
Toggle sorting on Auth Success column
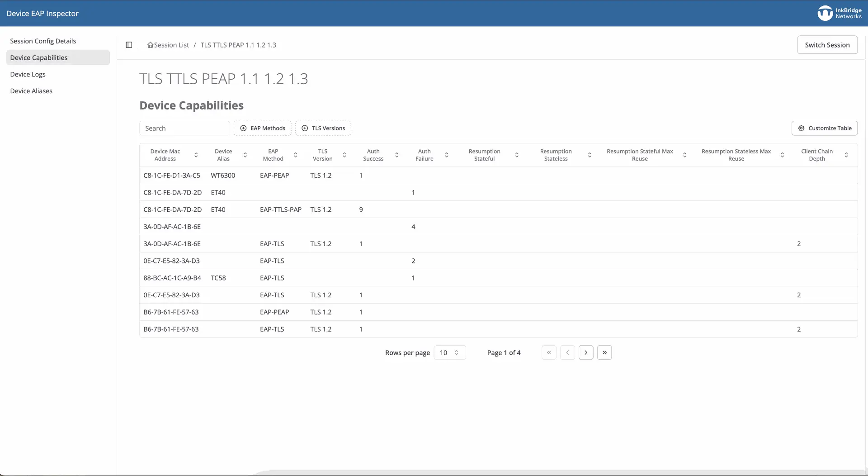coord(397,155)
